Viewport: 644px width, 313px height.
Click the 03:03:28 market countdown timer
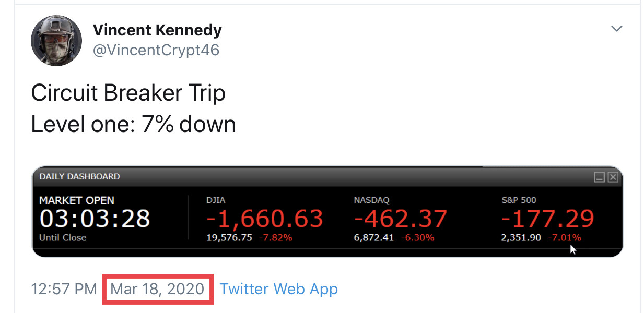95,219
